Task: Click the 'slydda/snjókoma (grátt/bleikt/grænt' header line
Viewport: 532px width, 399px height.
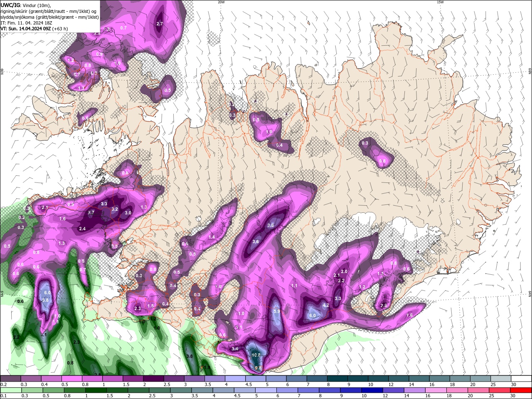Action: (x=49, y=17)
